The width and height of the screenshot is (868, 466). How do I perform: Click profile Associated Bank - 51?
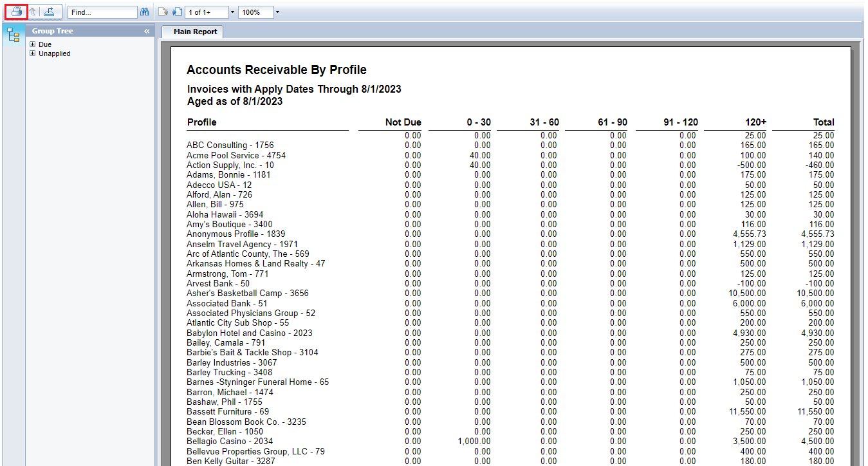click(227, 303)
